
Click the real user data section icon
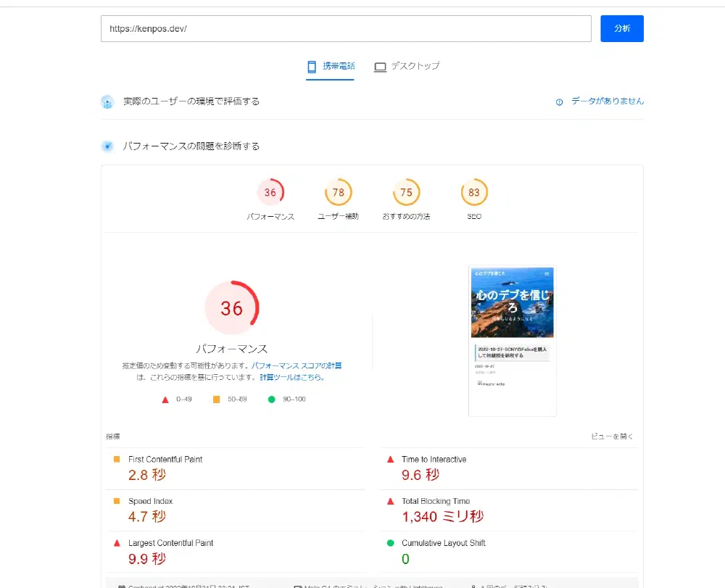(107, 102)
